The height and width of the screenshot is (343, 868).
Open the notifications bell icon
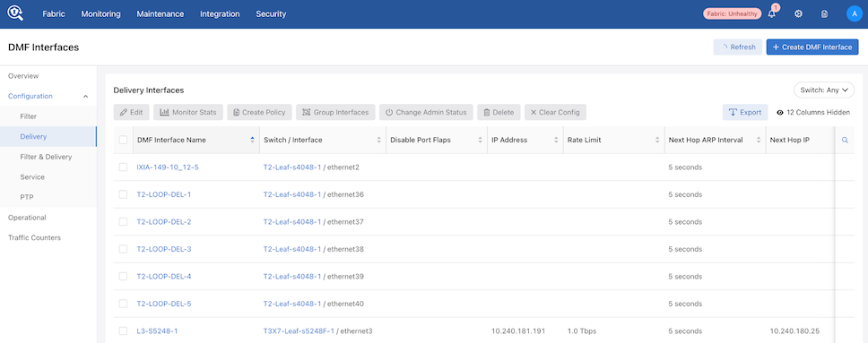click(772, 13)
